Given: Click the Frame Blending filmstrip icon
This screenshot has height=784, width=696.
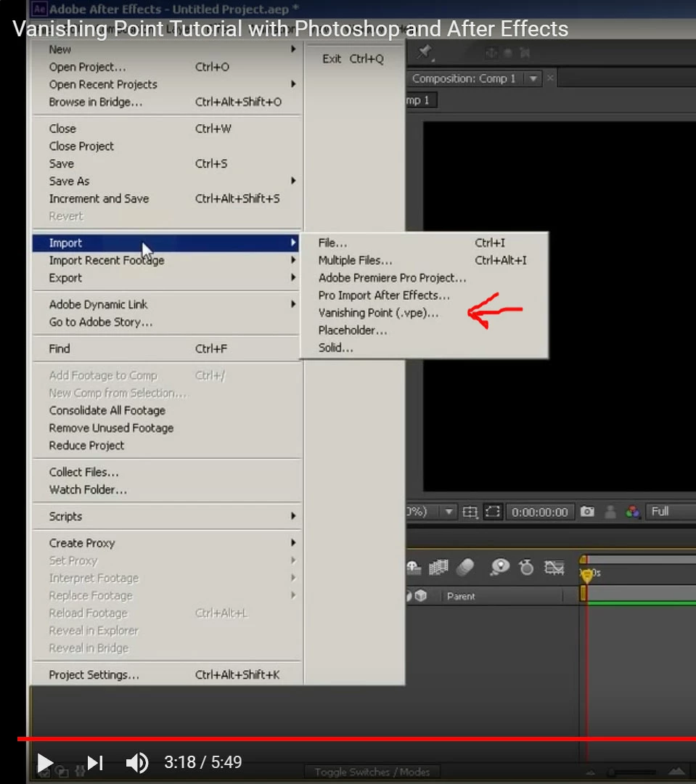Looking at the screenshot, I should pos(438,567).
